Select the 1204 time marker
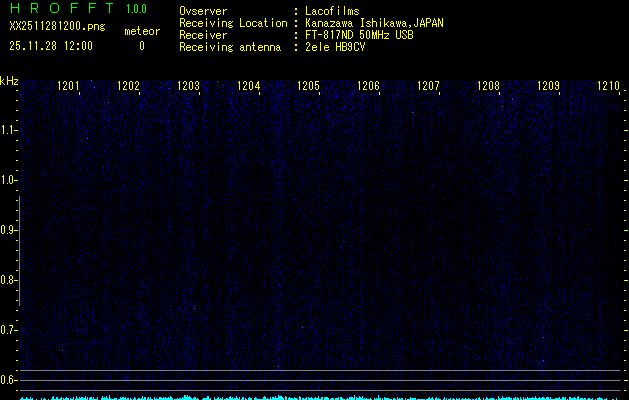 pyautogui.click(x=249, y=87)
